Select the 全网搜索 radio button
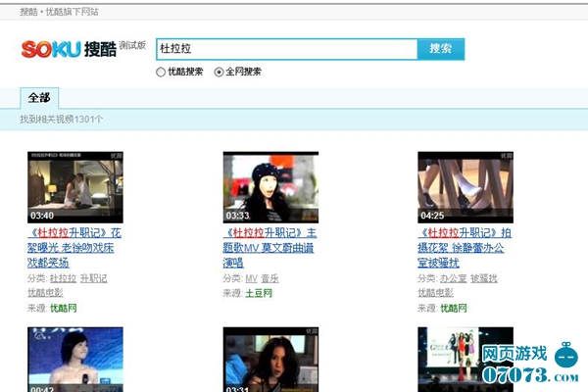Screen dimensions: 588x392 pyautogui.click(x=219, y=72)
